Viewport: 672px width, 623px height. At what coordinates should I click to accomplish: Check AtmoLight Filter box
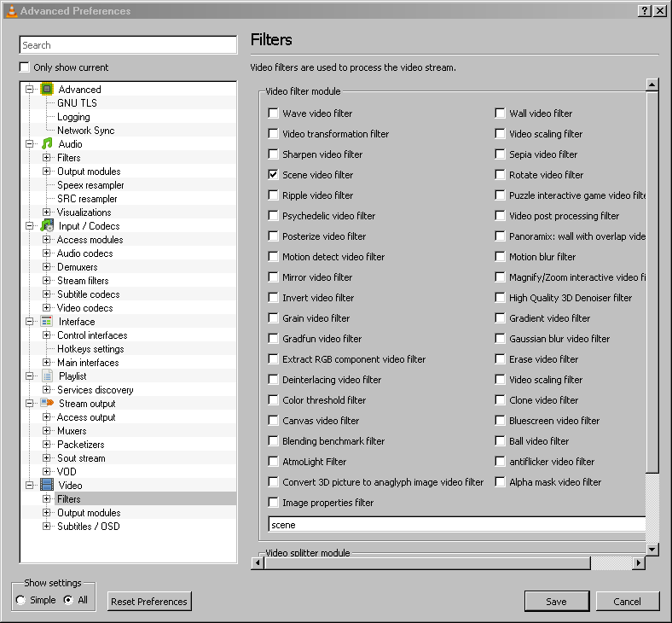[273, 462]
